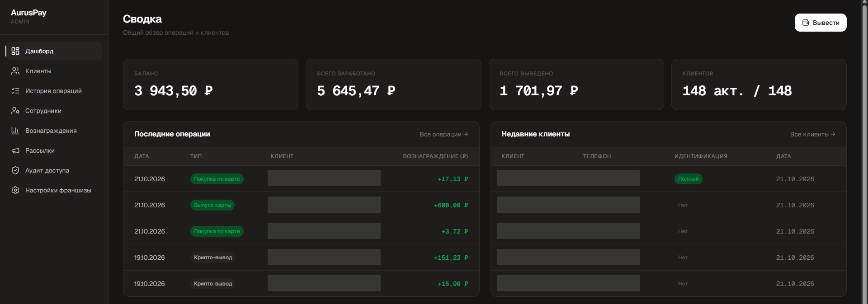Image resolution: width=868 pixels, height=304 pixels.
Task: Click the Баланс card 3 943,50 ₽
Action: click(211, 84)
